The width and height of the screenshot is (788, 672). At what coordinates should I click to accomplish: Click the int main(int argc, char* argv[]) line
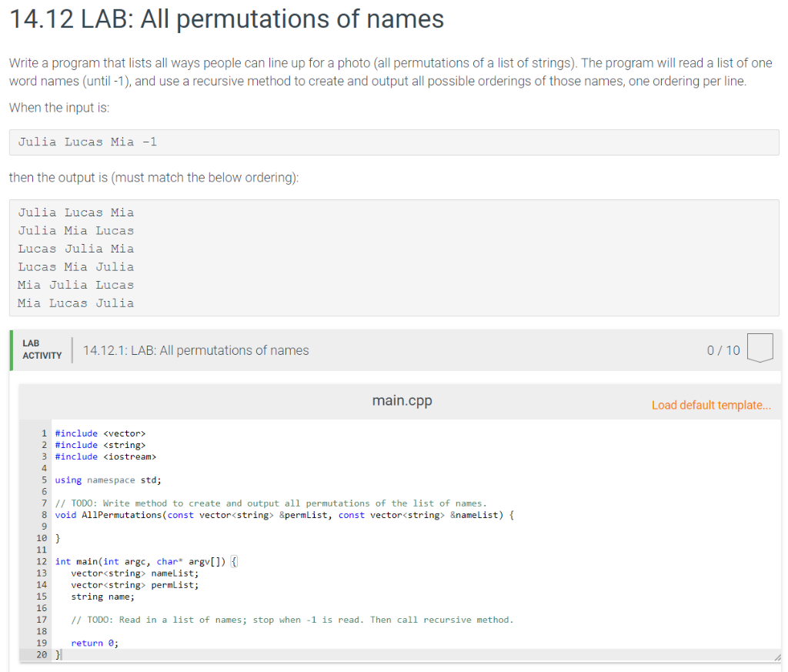click(x=146, y=561)
